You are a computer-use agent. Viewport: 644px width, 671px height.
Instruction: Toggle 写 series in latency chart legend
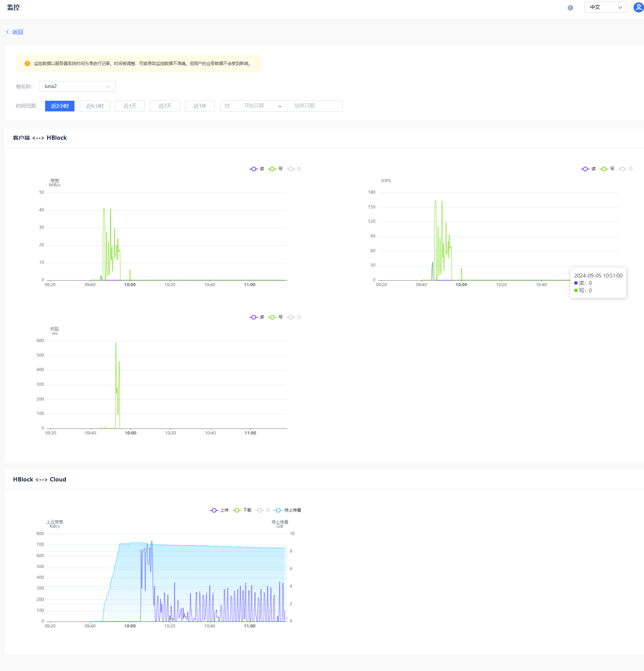[x=276, y=317]
